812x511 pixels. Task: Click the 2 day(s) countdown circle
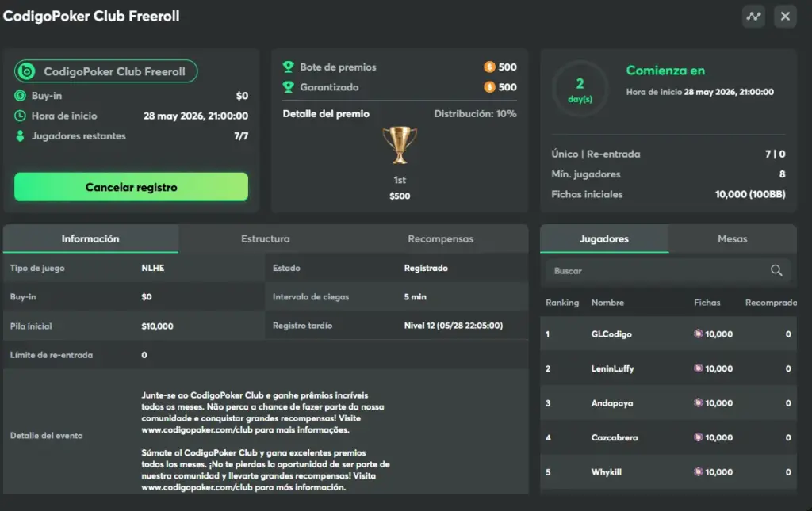(580, 89)
